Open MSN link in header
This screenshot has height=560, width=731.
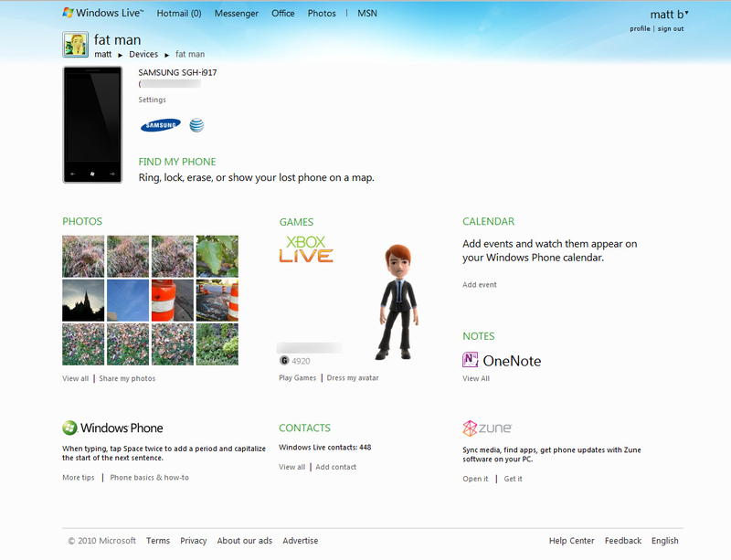(x=367, y=14)
